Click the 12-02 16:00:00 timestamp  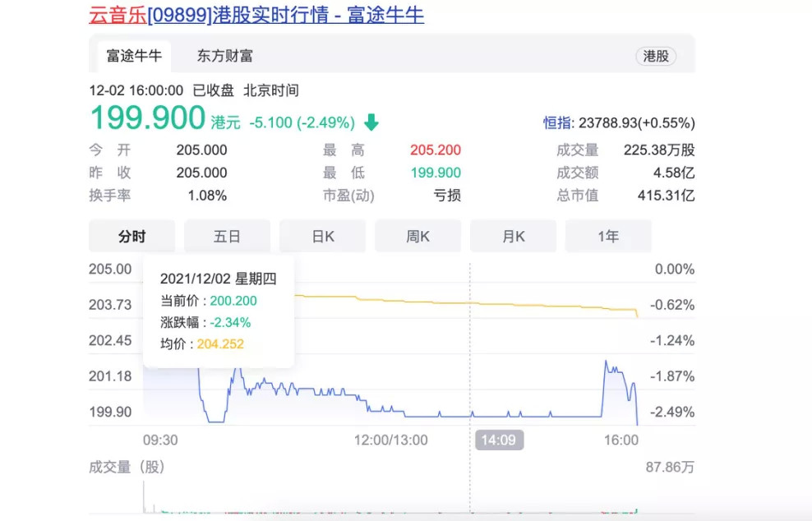click(136, 90)
